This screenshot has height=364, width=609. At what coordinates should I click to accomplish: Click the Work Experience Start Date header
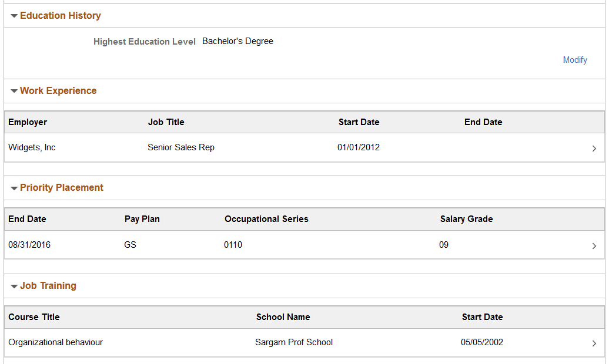point(359,122)
